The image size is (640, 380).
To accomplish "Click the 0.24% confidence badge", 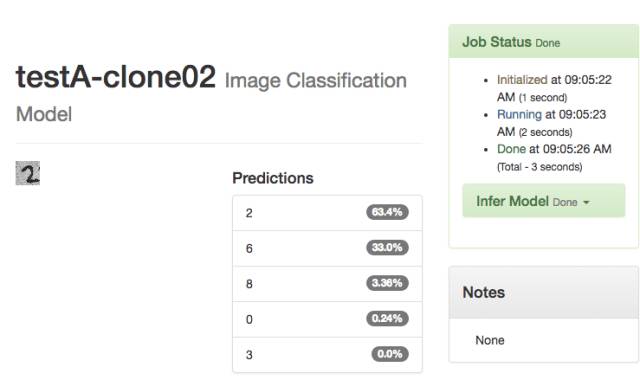I will point(387,318).
